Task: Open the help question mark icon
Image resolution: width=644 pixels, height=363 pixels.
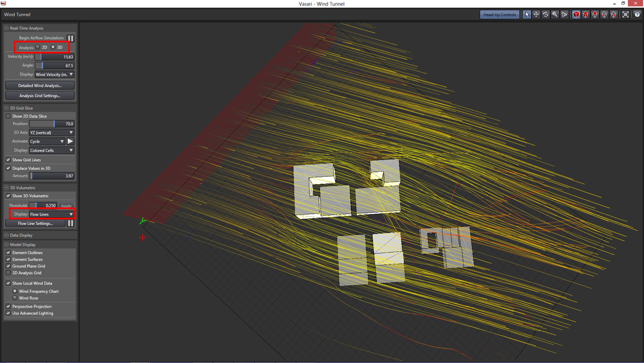Action: pos(637,15)
